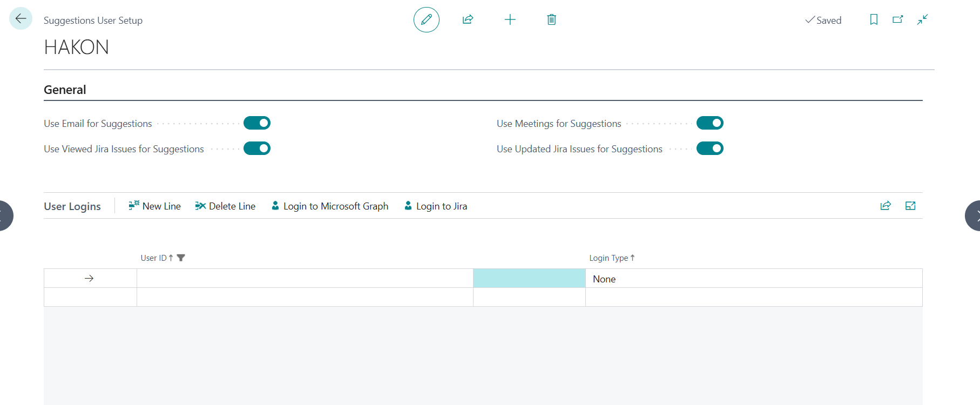Toggle Use Email for Suggestions
This screenshot has height=405, width=980.
[257, 123]
